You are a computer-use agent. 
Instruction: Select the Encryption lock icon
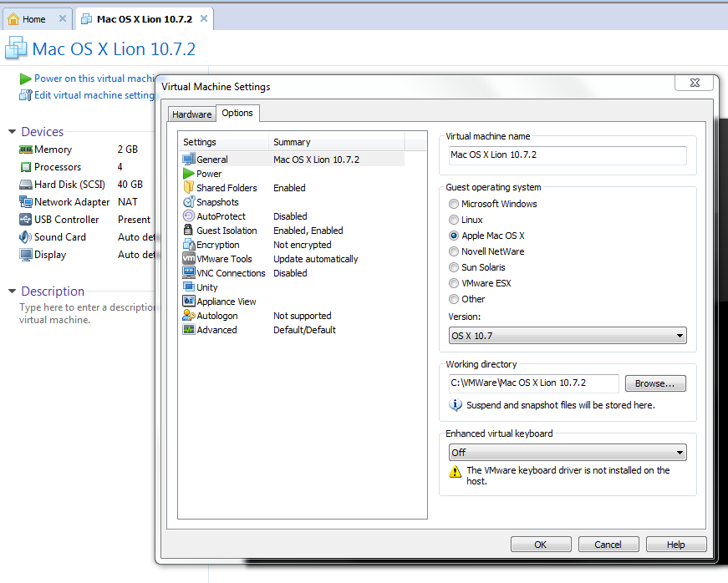[x=189, y=245]
